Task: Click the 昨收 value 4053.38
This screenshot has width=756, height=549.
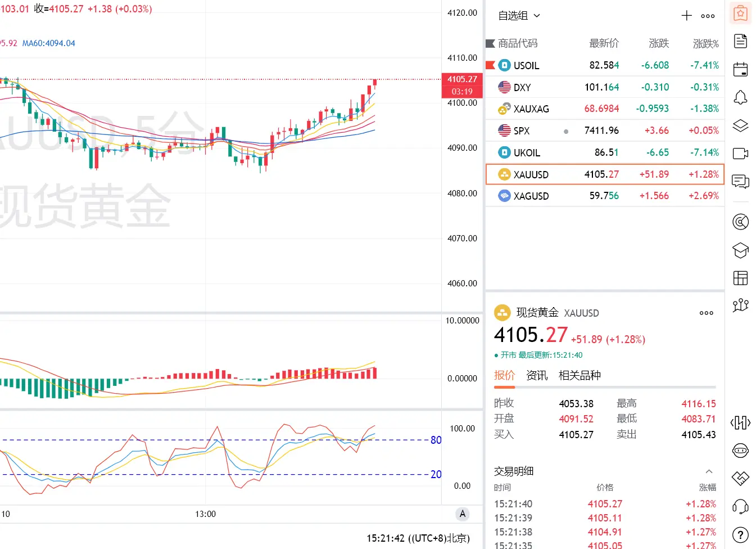Action: click(x=576, y=403)
